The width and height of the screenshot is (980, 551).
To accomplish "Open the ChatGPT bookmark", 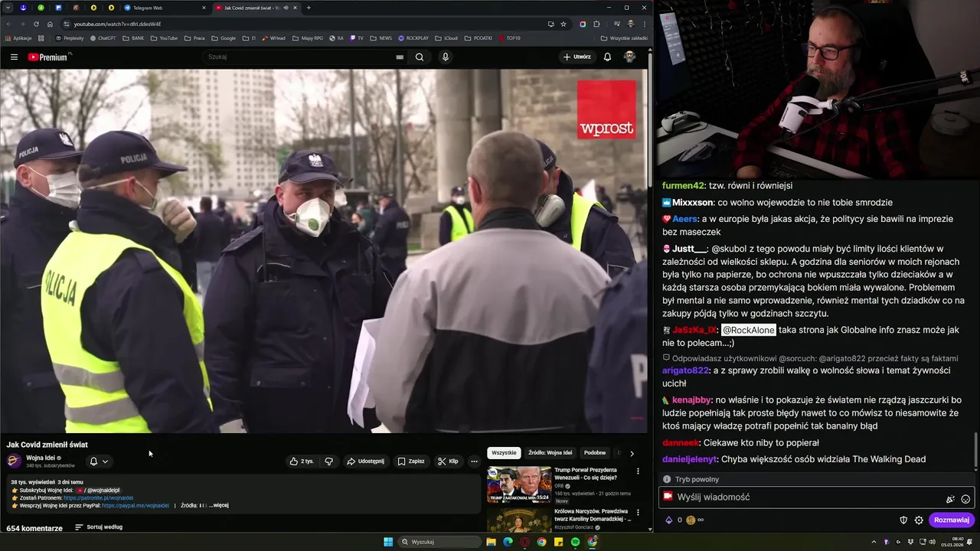I will click(x=103, y=37).
